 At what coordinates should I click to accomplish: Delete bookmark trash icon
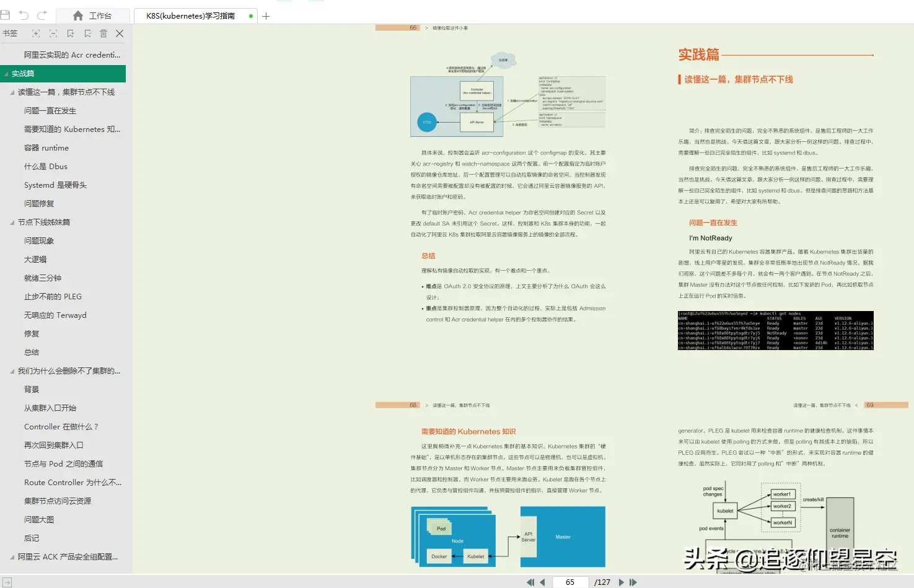pyautogui.click(x=103, y=33)
